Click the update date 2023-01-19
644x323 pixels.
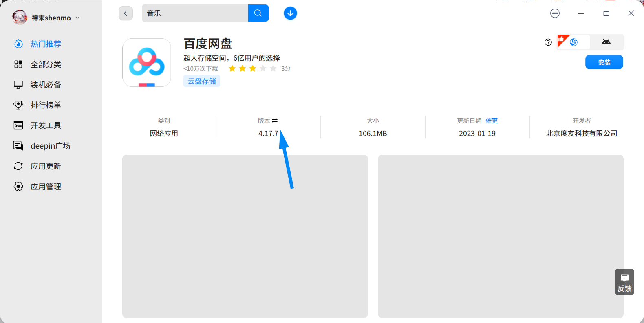(x=477, y=134)
